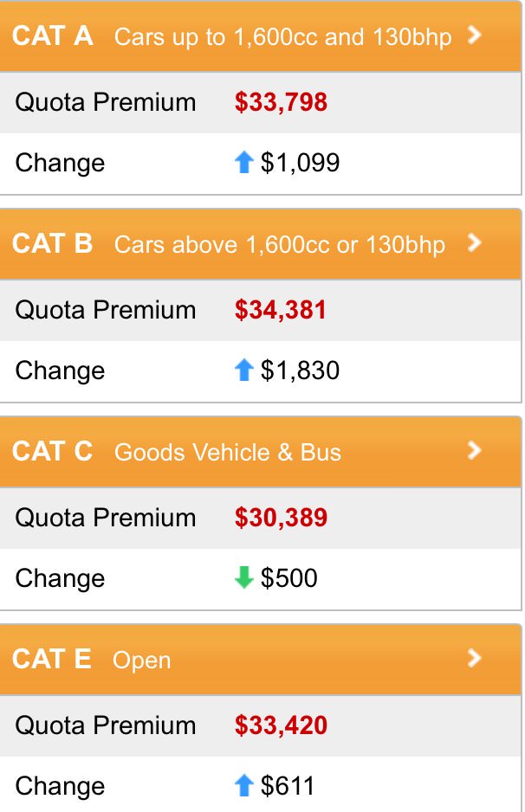The height and width of the screenshot is (812, 525).
Task: Click the $33,420 quota premium
Action: click(x=281, y=725)
